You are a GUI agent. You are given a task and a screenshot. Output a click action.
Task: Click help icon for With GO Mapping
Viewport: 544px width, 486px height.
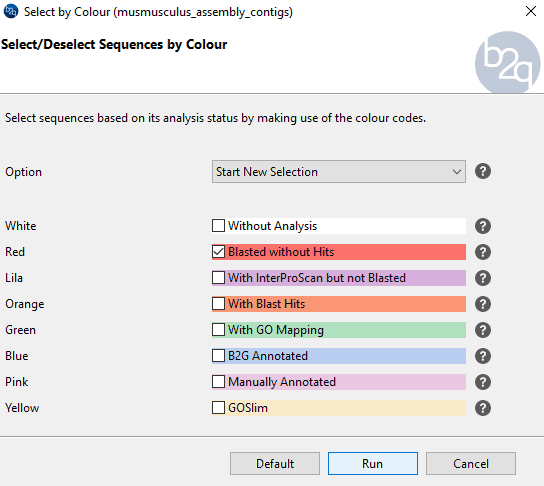pos(483,330)
